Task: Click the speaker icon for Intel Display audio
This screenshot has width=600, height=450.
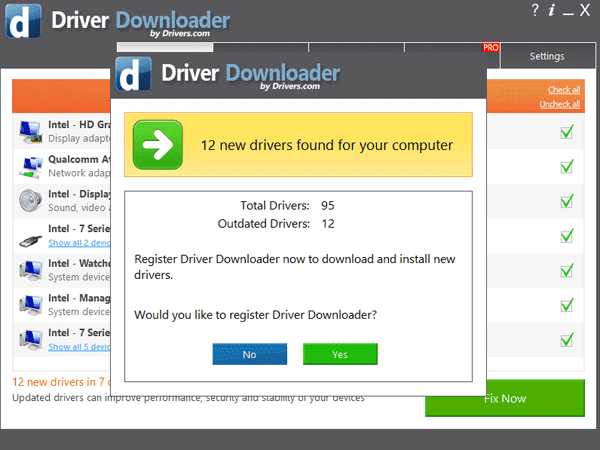Action: click(x=31, y=201)
